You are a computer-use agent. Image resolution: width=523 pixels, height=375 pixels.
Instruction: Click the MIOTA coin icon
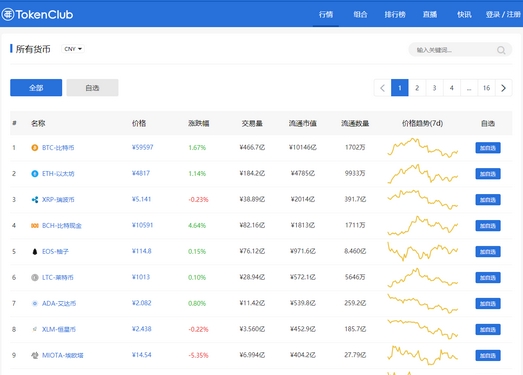35,355
